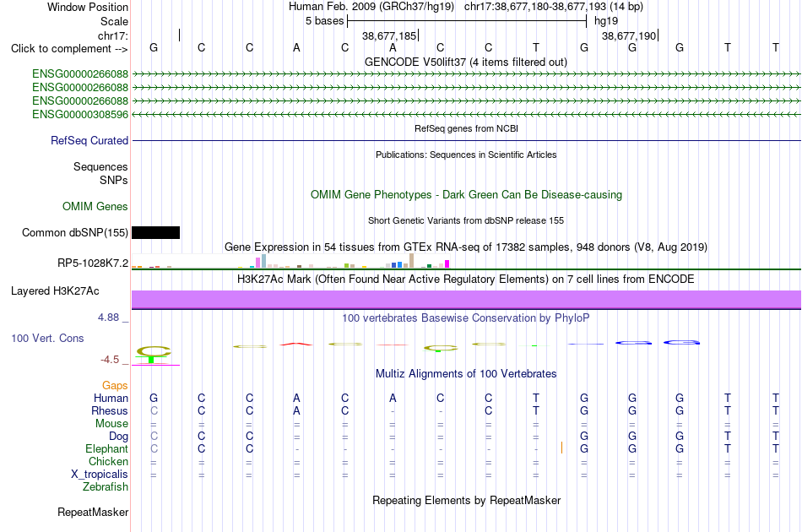The width and height of the screenshot is (802, 532).
Task: Click the OMIM Gene Phenotypes track title
Action: 466,195
